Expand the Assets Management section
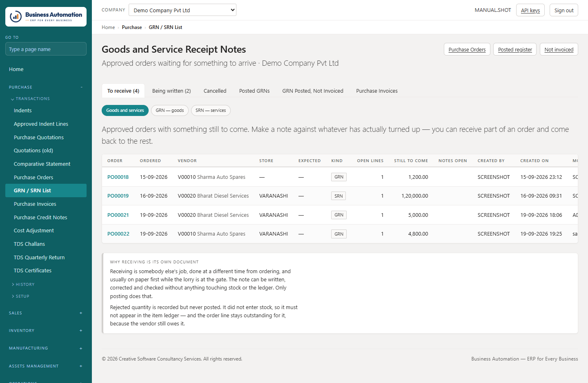 46,366
